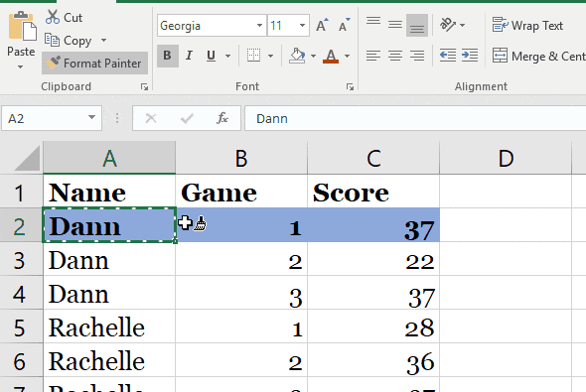This screenshot has width=586, height=392.
Task: Click the Copy icon
Action: [52, 40]
